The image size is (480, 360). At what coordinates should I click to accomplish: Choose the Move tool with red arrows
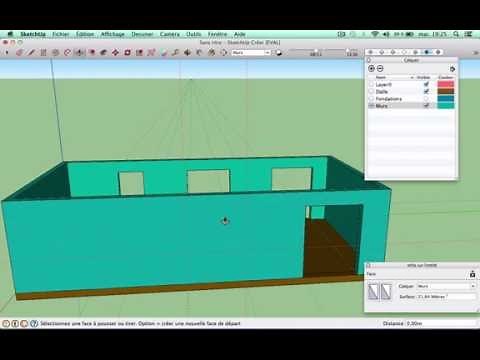[x=115, y=52]
